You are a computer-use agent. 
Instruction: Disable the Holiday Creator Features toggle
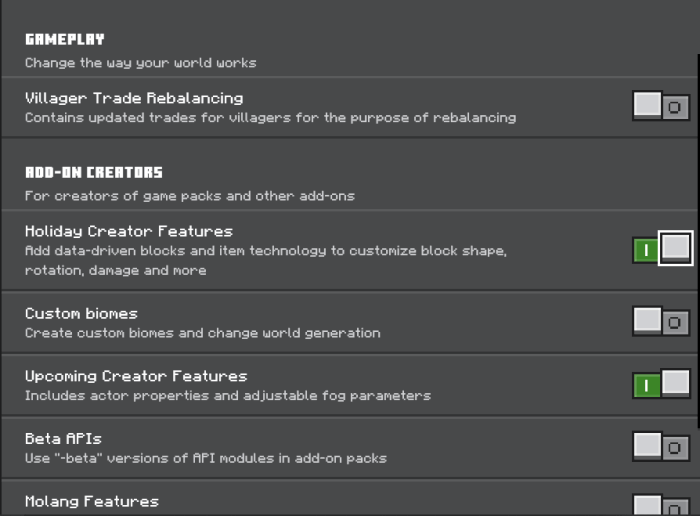click(662, 249)
